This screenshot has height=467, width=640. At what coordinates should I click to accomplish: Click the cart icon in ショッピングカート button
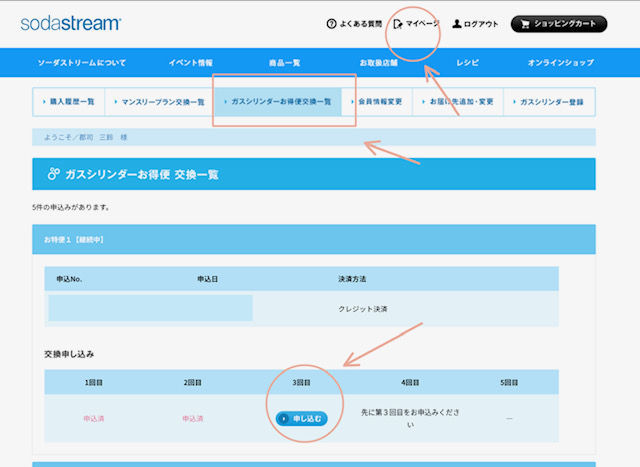coord(525,24)
